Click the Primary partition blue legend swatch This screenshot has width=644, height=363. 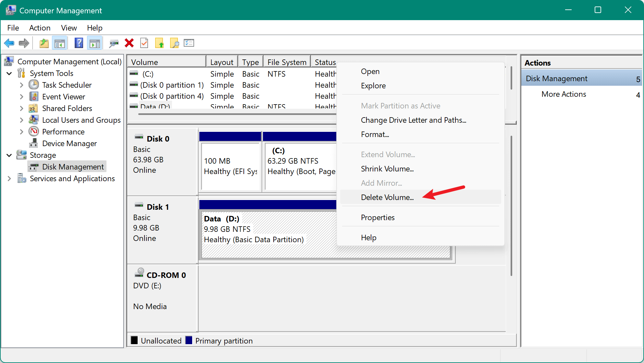[x=189, y=340]
